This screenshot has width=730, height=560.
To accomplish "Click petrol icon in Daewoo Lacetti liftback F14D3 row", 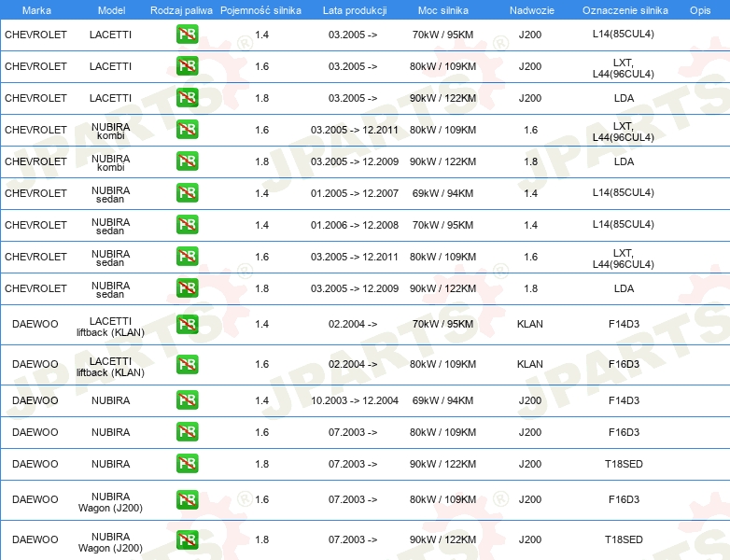I will point(187,324).
